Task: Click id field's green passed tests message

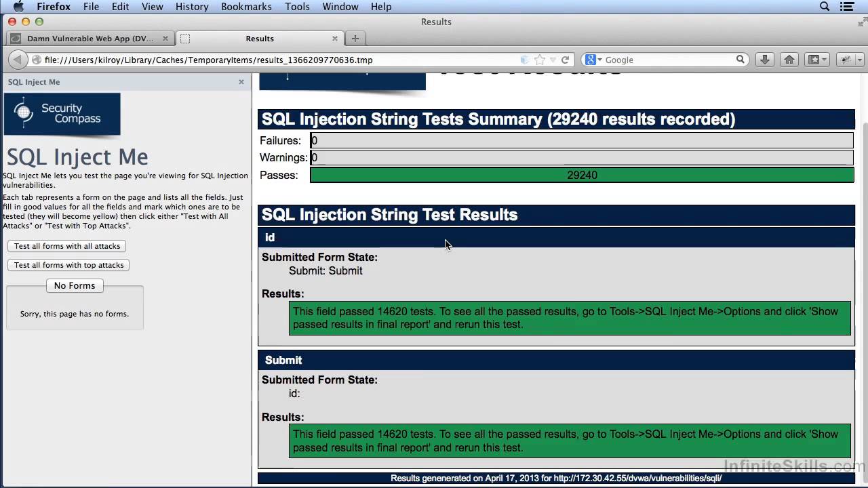Action: [x=570, y=318]
